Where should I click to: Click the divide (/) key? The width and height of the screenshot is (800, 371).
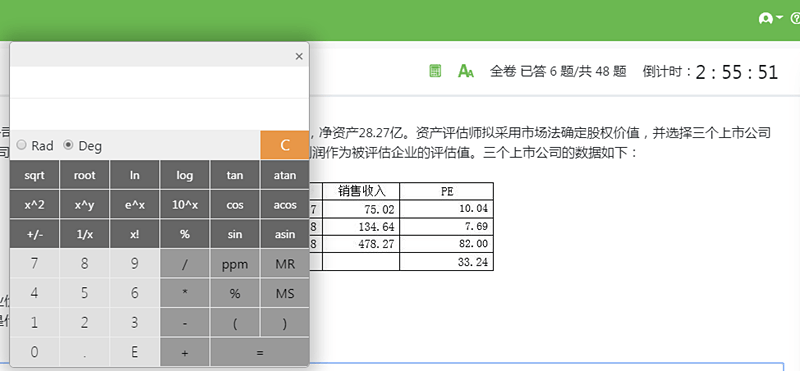[185, 264]
